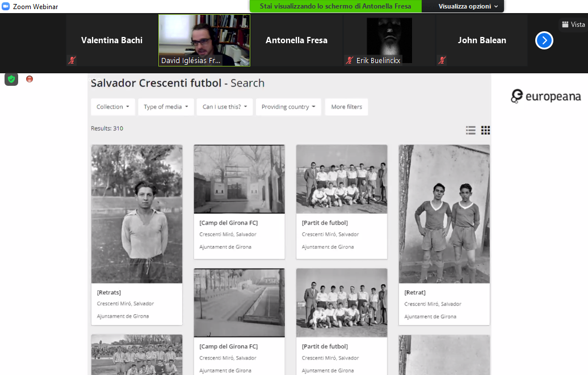Open the Vista view layout button
This screenshot has width=588, height=375.
(573, 24)
